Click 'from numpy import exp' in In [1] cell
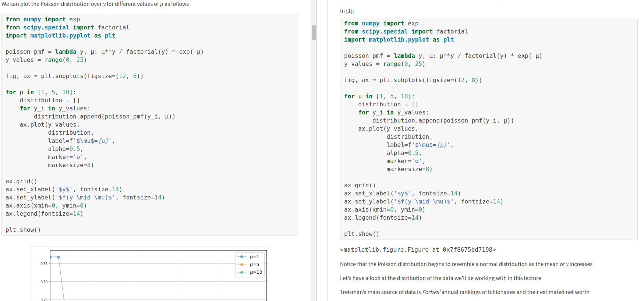 (x=381, y=24)
